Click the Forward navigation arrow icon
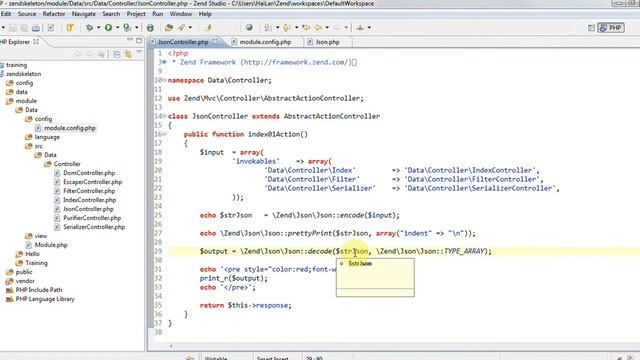Viewport: 640px width, 360px height. [x=337, y=28]
